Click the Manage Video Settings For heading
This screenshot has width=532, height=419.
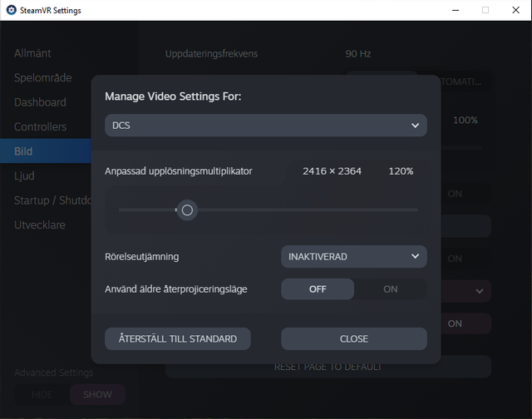tap(173, 96)
